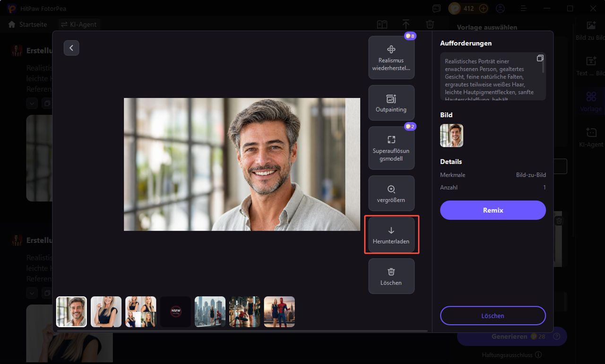Select Bild zu Bild in sidebar
605x364 pixels.
[x=591, y=30]
